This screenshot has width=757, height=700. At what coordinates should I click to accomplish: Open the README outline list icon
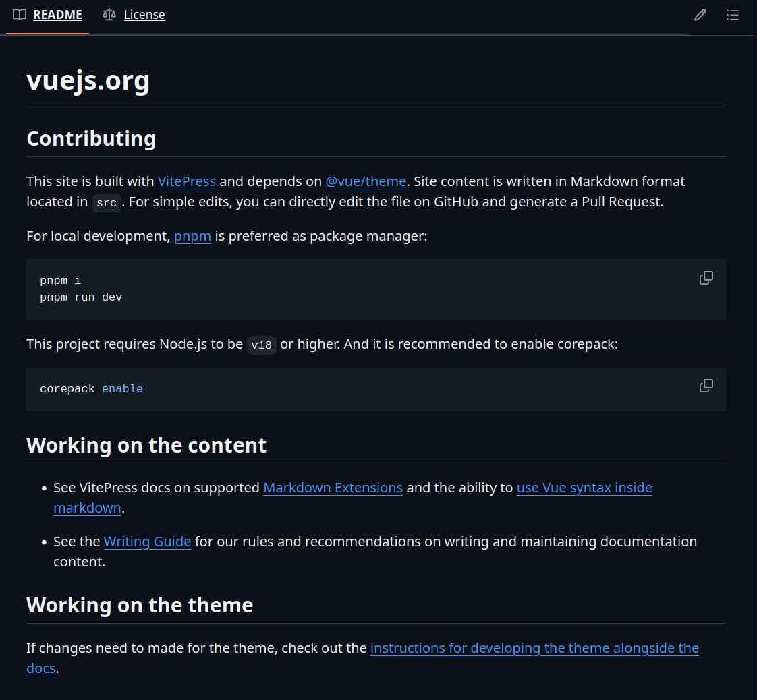click(733, 15)
